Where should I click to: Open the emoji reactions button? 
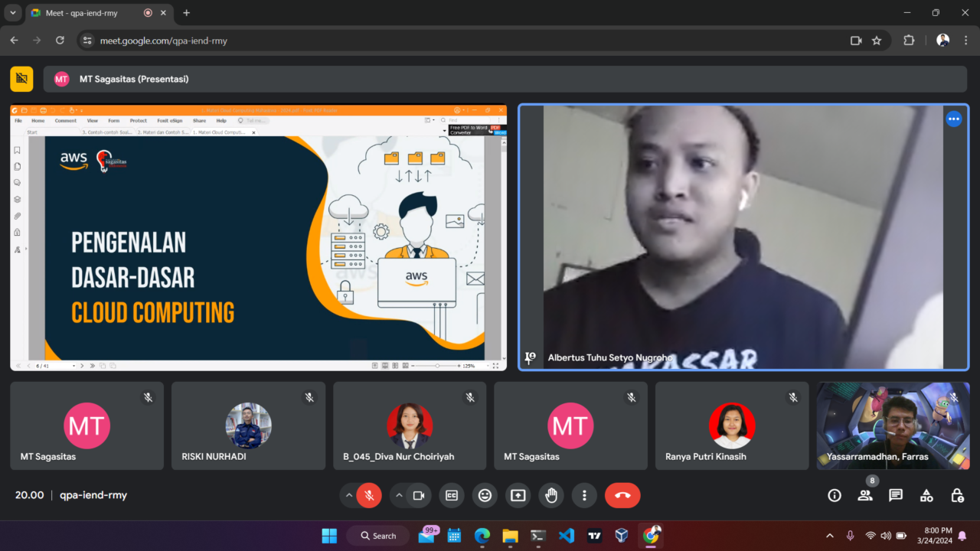[485, 495]
